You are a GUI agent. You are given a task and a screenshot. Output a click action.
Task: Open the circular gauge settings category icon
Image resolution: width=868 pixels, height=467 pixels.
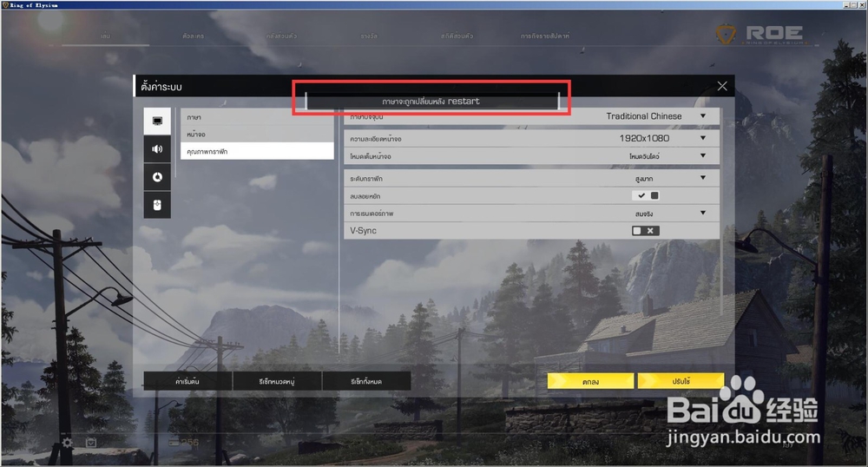coord(157,177)
